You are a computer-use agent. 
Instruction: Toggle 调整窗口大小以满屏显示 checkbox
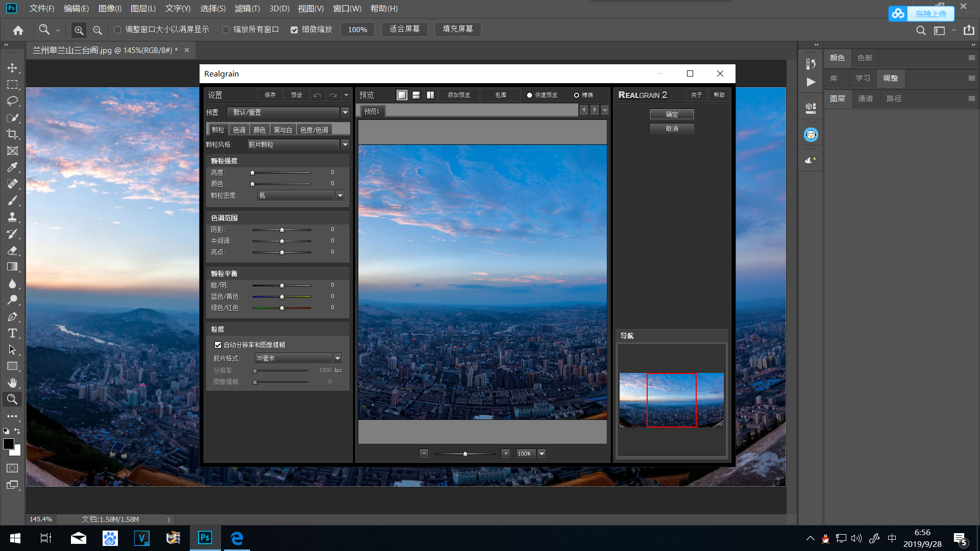point(117,30)
